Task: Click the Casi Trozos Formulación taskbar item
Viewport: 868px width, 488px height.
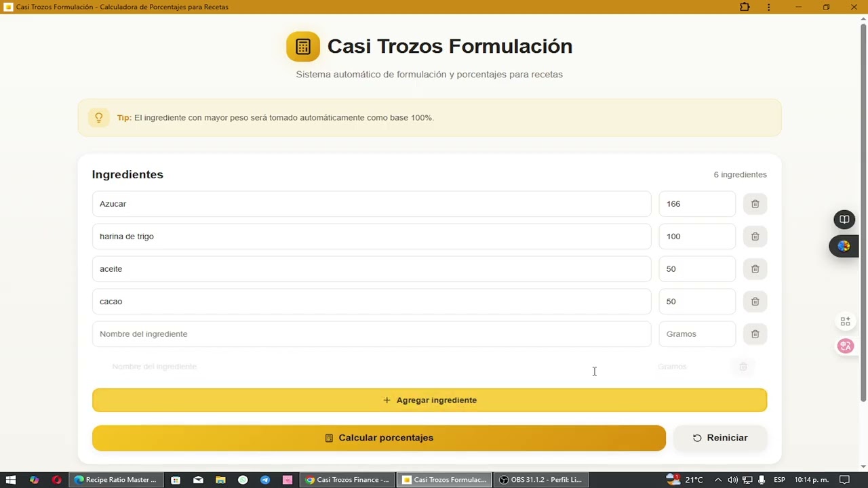Action: tap(444, 480)
